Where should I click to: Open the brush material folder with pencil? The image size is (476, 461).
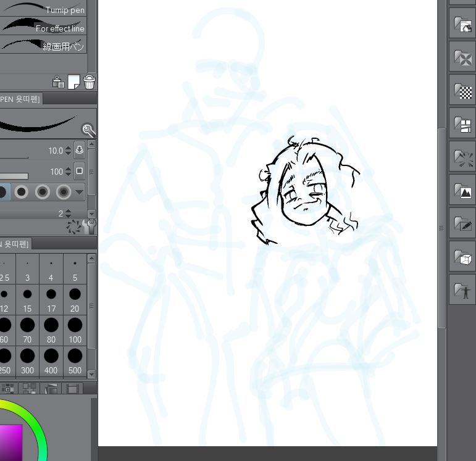[x=462, y=224]
